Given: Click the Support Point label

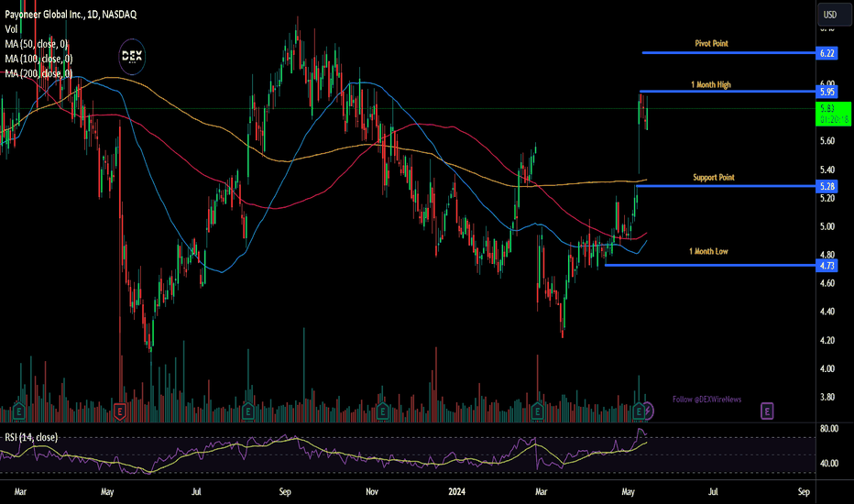Looking at the screenshot, I should tap(714, 177).
